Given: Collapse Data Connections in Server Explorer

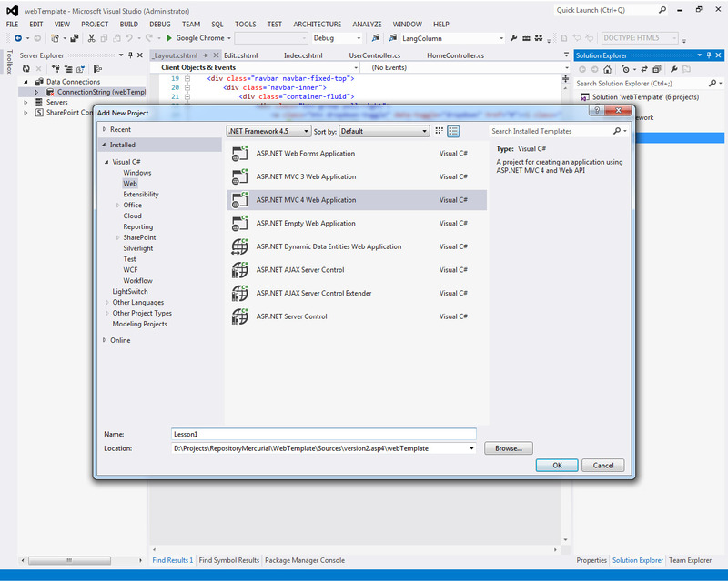Looking at the screenshot, I should (25, 82).
